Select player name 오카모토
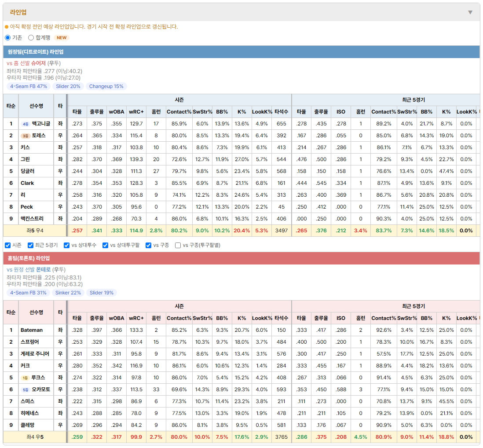The height and width of the screenshot is (448, 483). 41,389
